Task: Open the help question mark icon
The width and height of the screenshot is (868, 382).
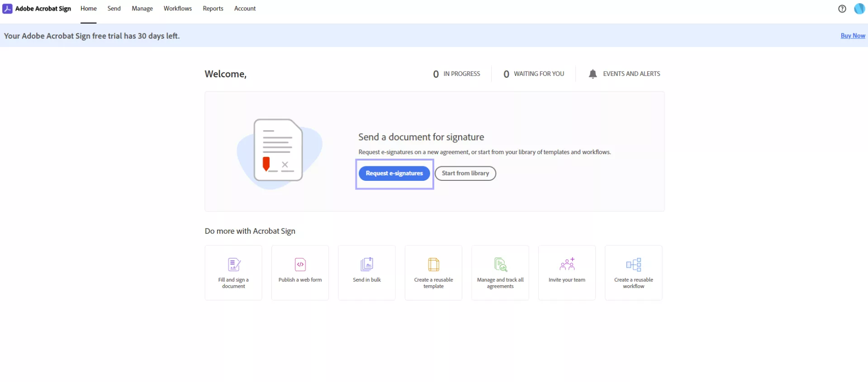Action: pyautogui.click(x=842, y=9)
